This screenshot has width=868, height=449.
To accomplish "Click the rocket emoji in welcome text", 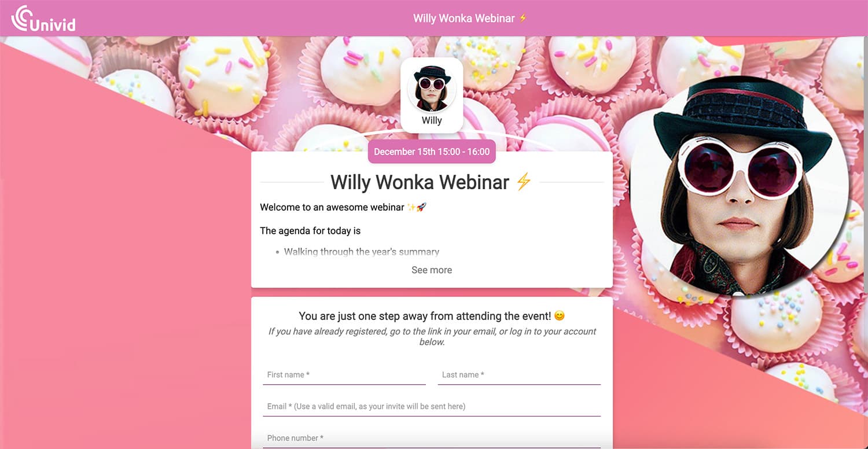I will (421, 207).
